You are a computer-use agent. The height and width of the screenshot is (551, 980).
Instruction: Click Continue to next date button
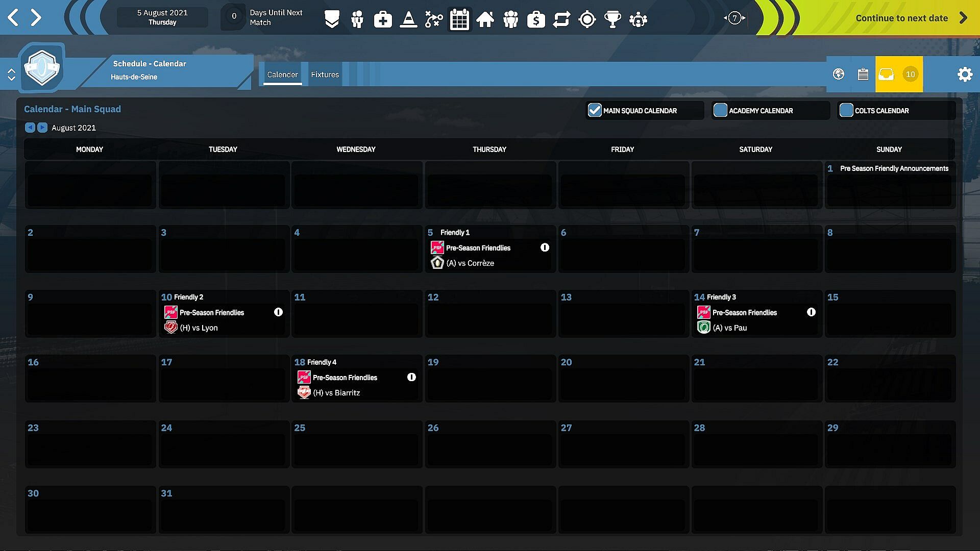coord(902,18)
